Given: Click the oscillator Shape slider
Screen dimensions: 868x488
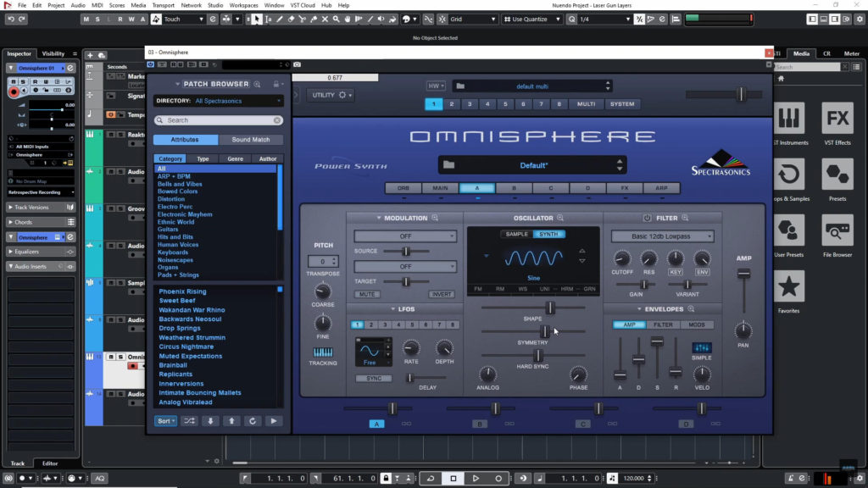Looking at the screenshot, I should point(549,308).
